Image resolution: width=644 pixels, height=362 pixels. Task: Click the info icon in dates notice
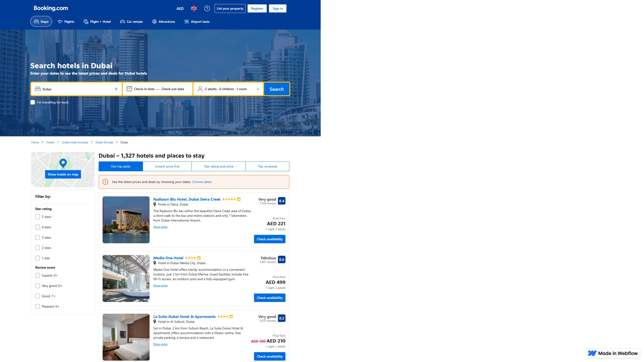click(x=105, y=182)
